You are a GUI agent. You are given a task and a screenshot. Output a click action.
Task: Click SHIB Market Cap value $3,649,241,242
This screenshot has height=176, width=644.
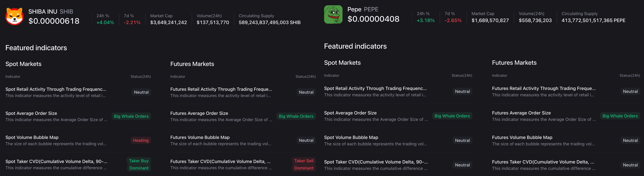click(168, 22)
